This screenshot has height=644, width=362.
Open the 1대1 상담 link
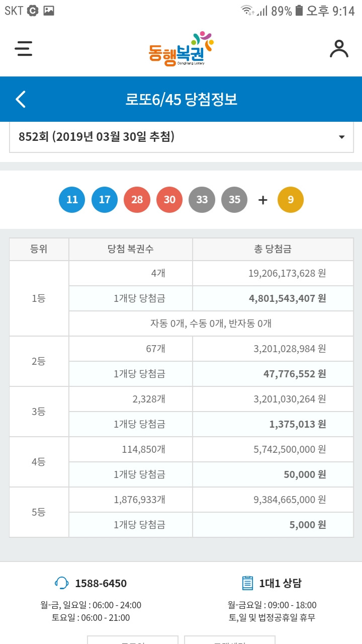[280, 584]
